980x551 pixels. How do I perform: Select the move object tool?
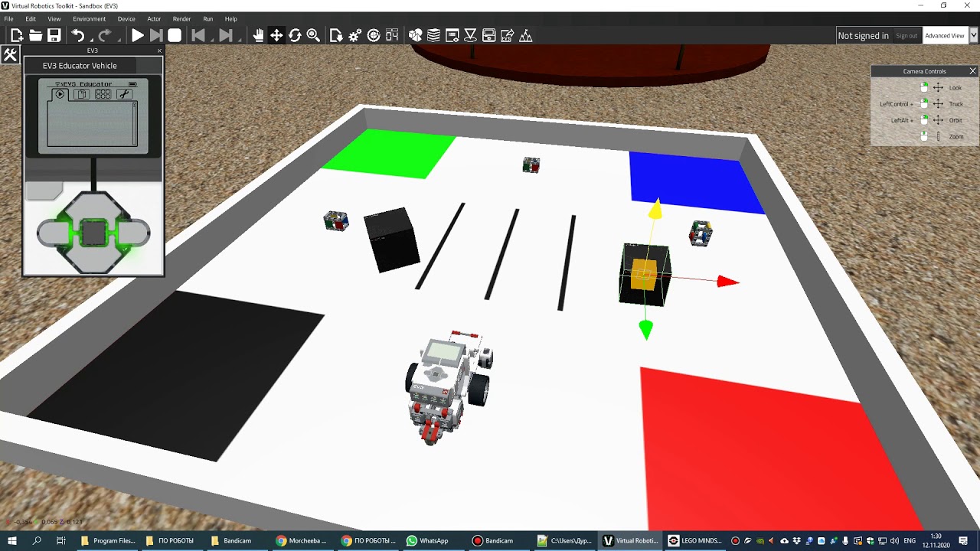click(x=276, y=35)
